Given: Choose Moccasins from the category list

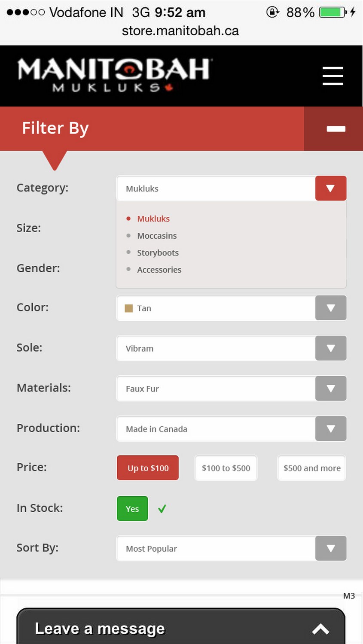Looking at the screenshot, I should [x=157, y=236].
